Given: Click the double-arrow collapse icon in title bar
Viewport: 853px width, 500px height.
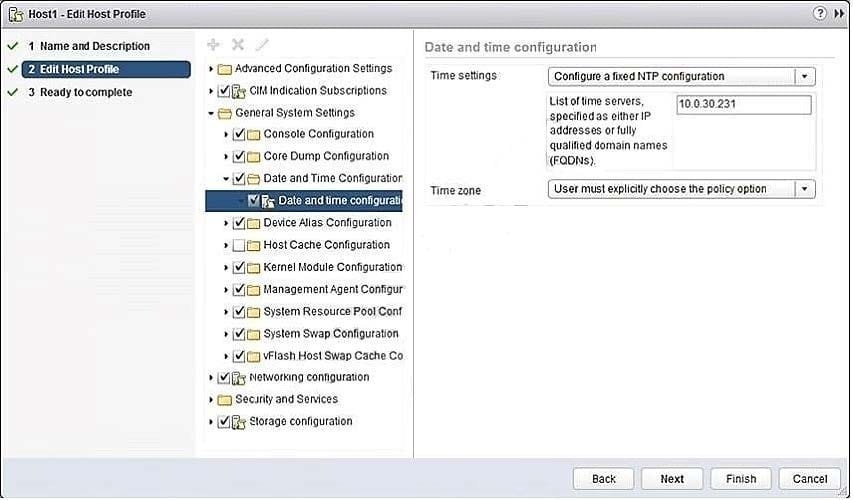Looking at the screenshot, I should (x=839, y=14).
